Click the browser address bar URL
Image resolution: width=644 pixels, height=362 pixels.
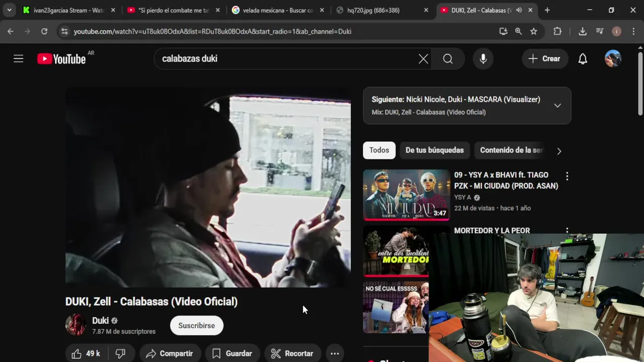212,31
